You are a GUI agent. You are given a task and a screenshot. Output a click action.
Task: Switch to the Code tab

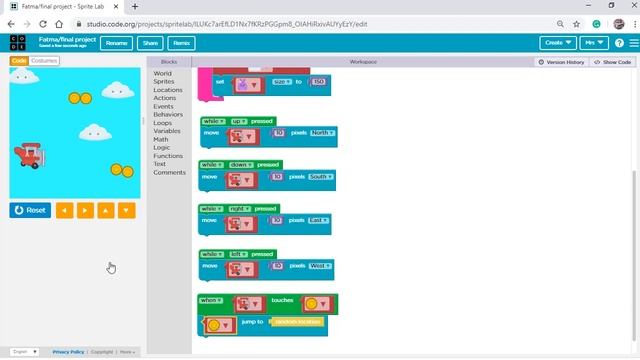click(x=19, y=61)
